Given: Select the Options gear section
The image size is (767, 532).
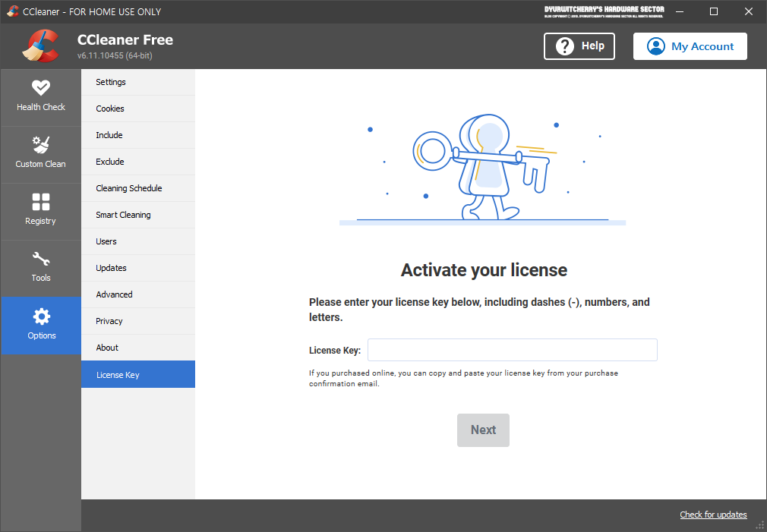Looking at the screenshot, I should click(x=40, y=326).
